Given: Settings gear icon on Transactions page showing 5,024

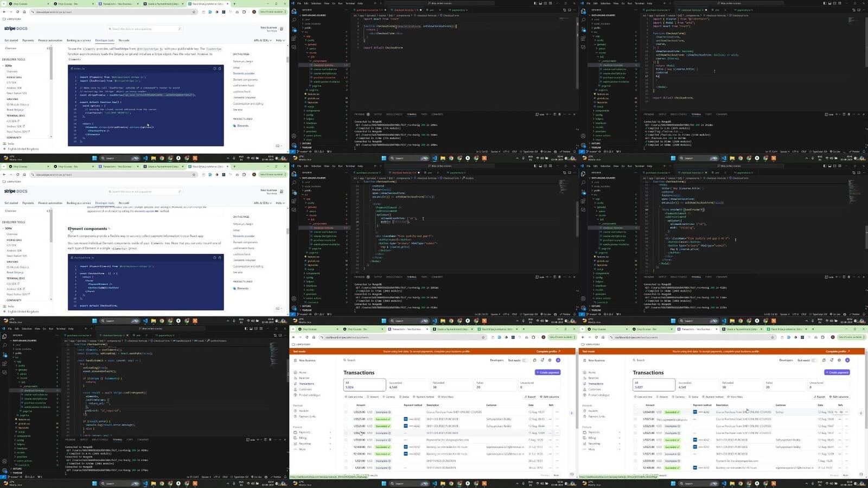Looking at the screenshot, I should (550, 360).
